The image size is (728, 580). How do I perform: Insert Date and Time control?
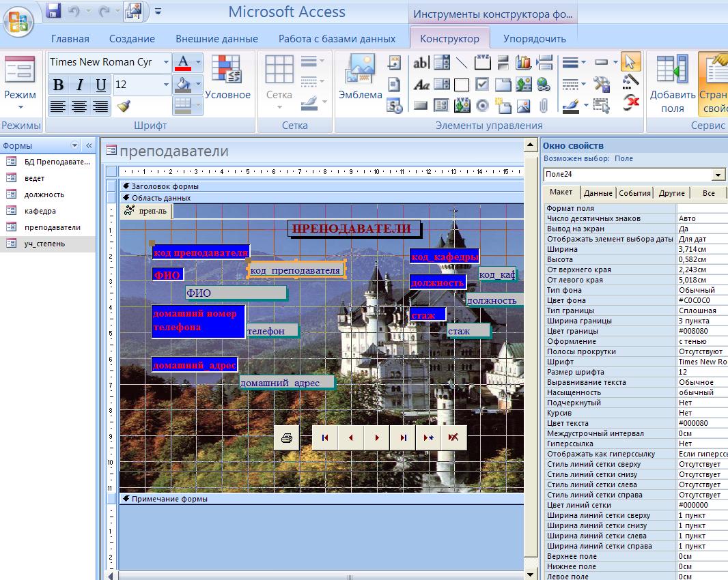tap(394, 106)
